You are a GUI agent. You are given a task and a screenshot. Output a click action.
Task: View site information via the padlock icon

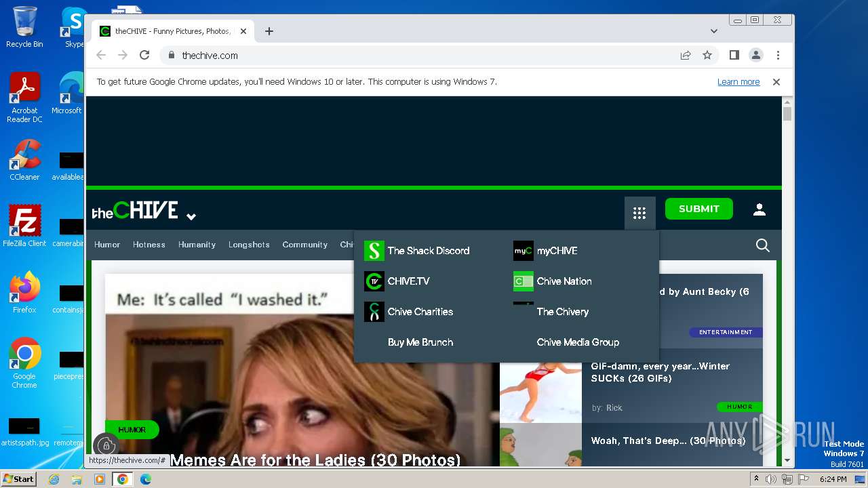click(172, 55)
